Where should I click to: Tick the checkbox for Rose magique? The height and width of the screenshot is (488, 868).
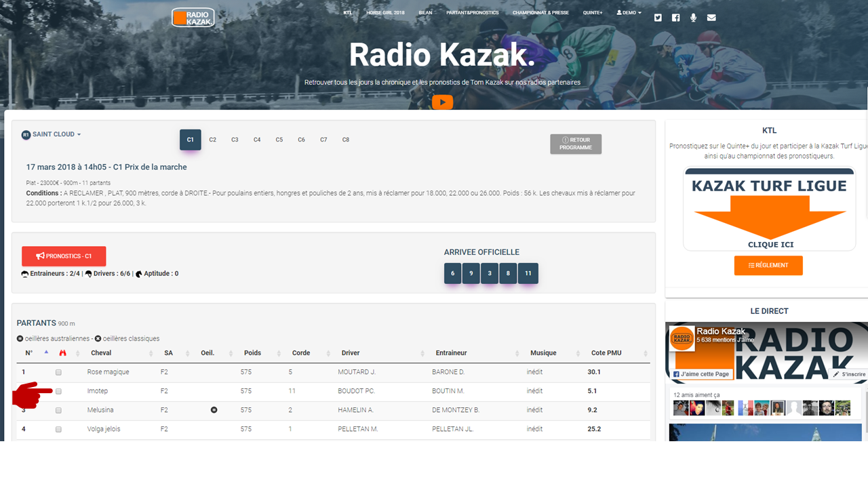point(58,372)
